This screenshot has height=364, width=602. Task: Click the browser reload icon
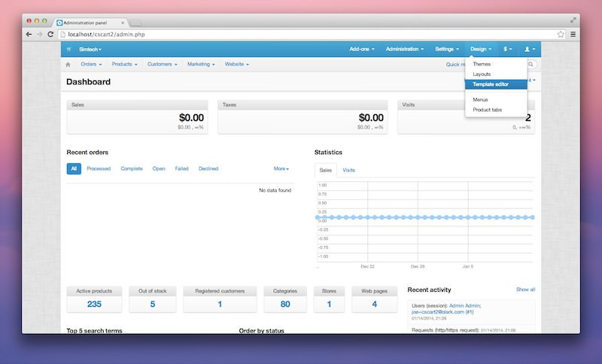point(51,35)
